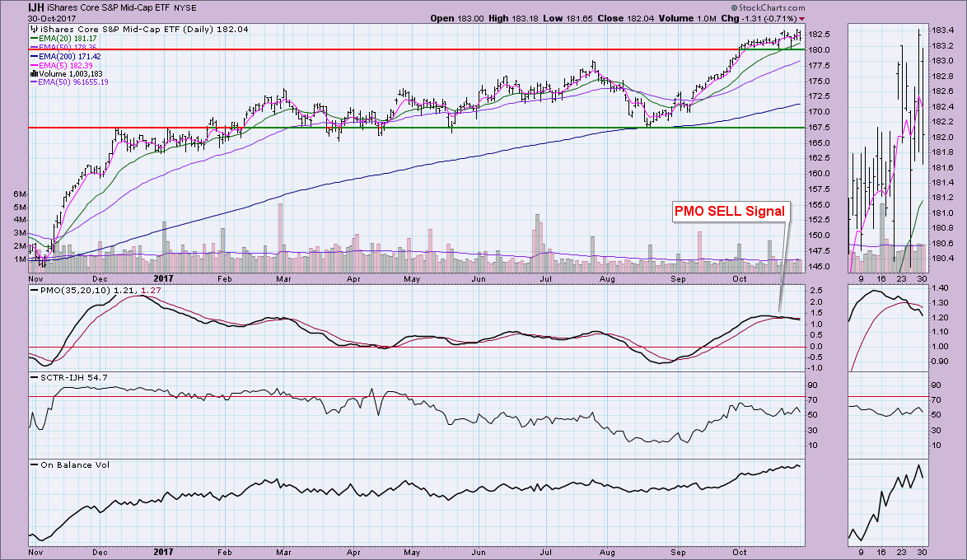
Task: Click the 2.5 PMO axis label
Action: click(x=816, y=291)
